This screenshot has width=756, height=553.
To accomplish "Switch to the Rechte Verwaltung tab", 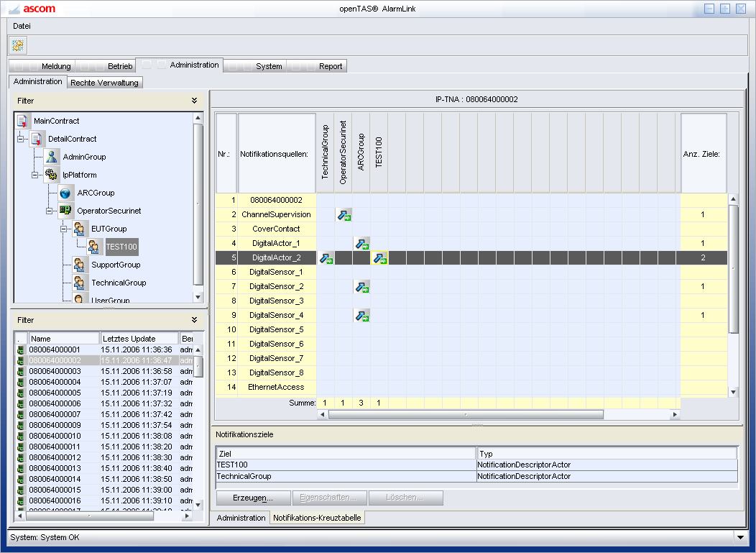I will pyautogui.click(x=104, y=83).
